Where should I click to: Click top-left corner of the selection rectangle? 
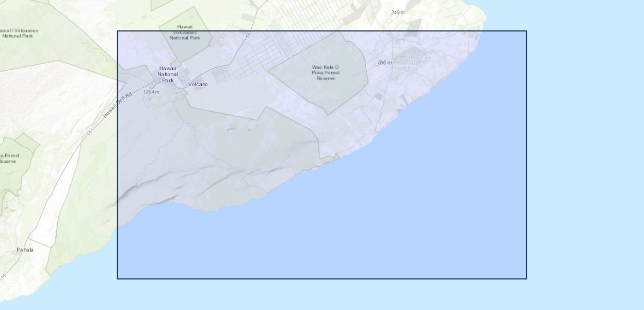[x=118, y=31]
